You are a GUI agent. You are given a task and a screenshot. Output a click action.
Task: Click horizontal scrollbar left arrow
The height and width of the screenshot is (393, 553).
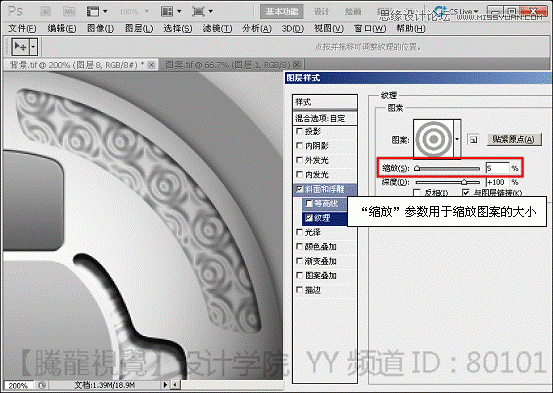click(175, 385)
